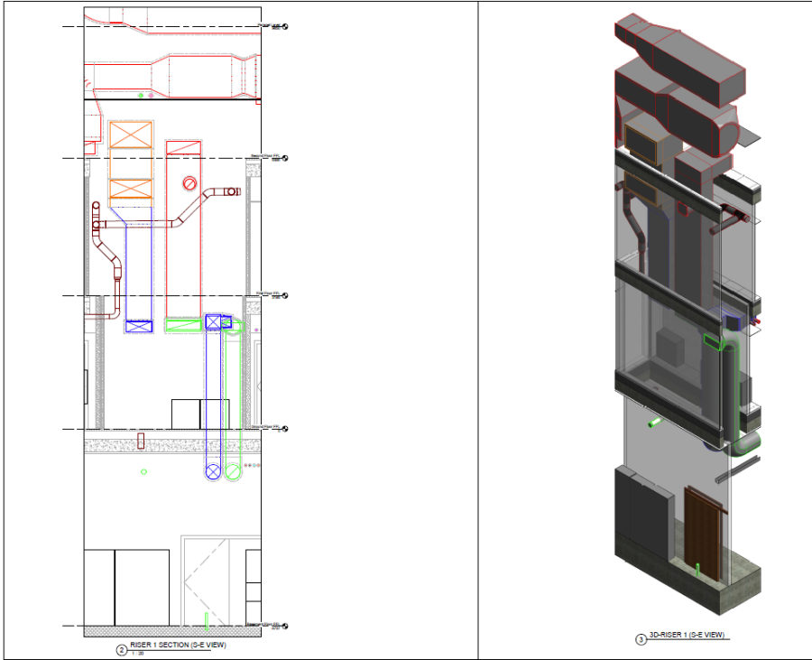Click the upper orange crossed duct box
Viewport: 812px width, 660px height.
(132, 135)
